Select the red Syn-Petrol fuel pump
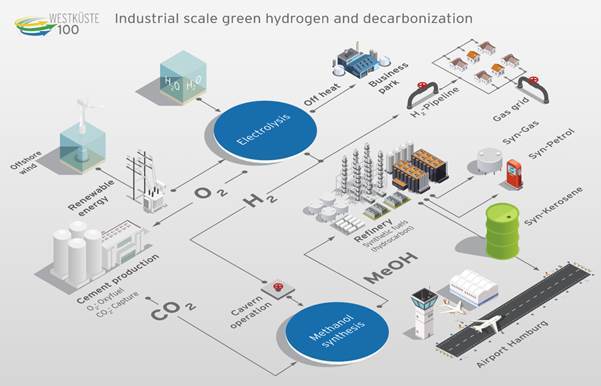The image size is (601, 386). point(514,174)
